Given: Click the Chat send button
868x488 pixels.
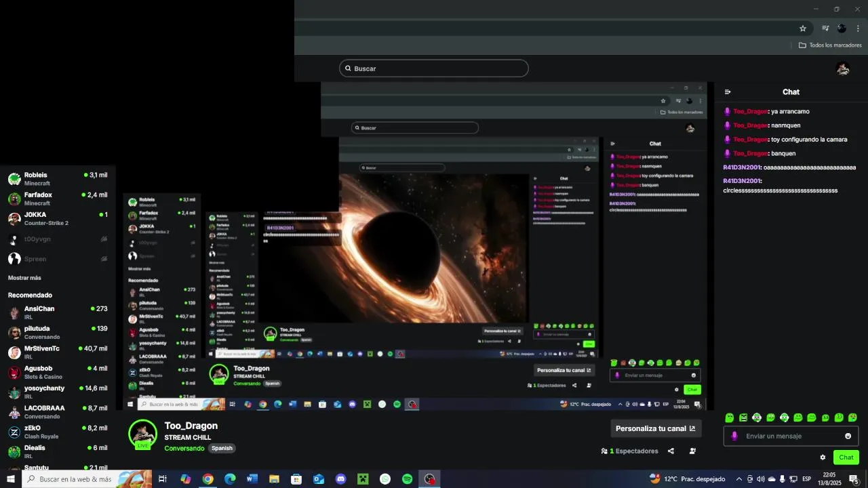Looking at the screenshot, I should [x=846, y=457].
